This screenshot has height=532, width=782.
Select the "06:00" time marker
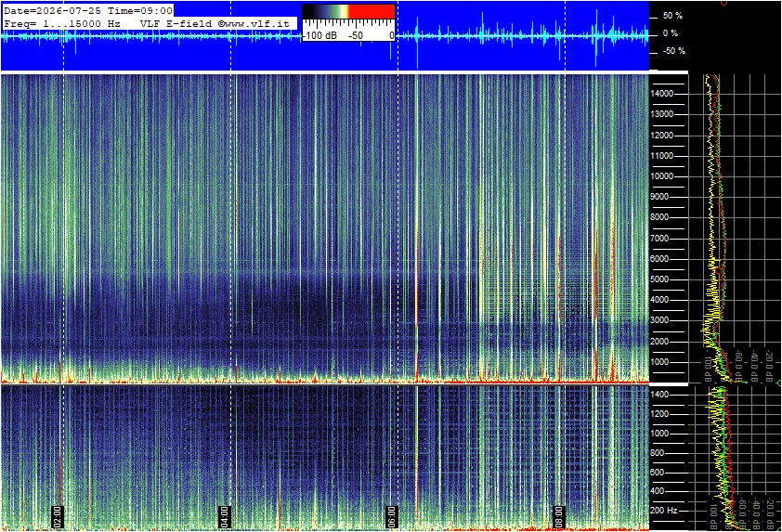[x=392, y=517]
